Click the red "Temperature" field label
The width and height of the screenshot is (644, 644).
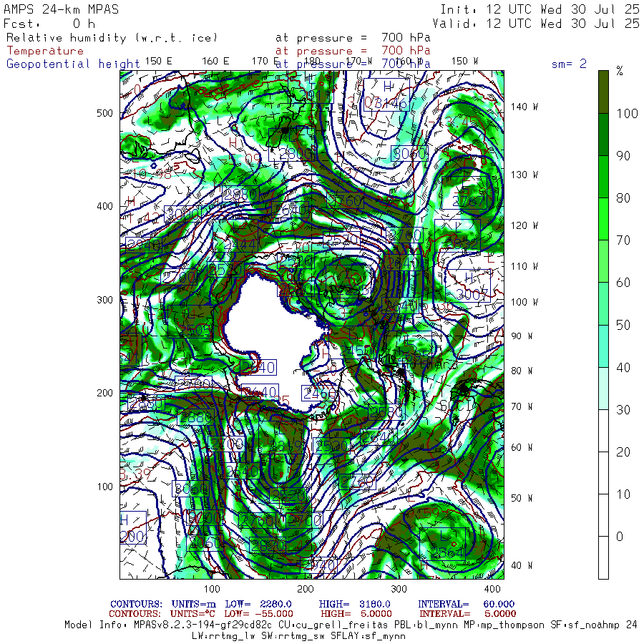(45, 51)
